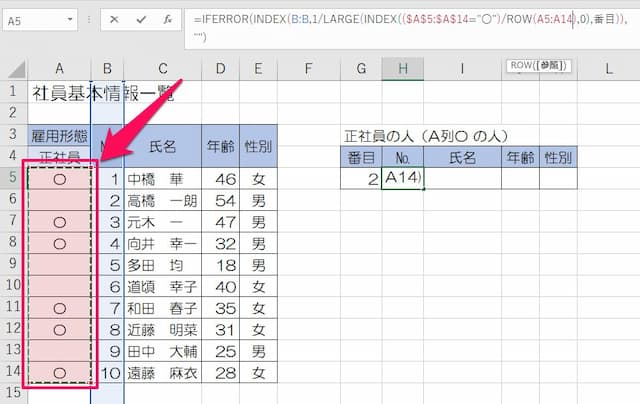Click age value 28
This screenshot has width=640, height=404.
(226, 373)
